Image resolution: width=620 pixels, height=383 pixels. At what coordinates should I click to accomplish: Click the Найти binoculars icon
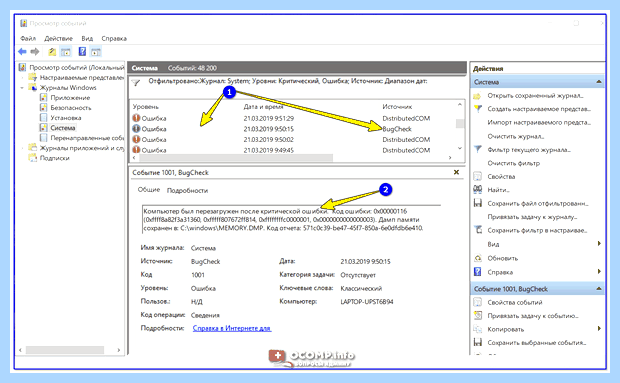pos(478,189)
